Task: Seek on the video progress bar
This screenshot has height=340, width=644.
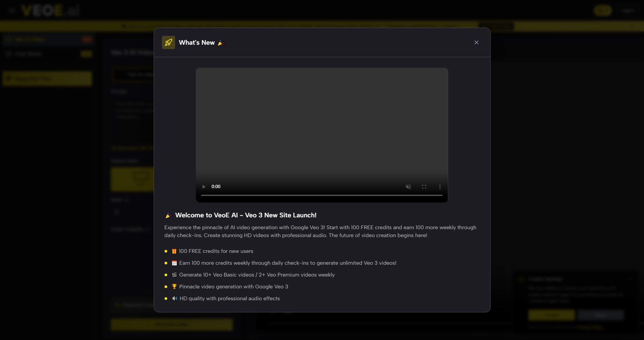Action: pos(322,195)
